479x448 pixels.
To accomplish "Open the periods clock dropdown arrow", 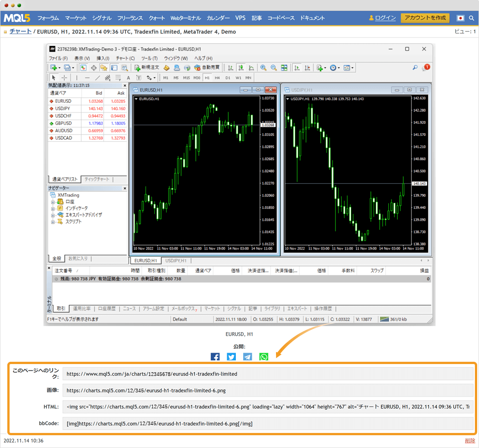I will click(338, 68).
